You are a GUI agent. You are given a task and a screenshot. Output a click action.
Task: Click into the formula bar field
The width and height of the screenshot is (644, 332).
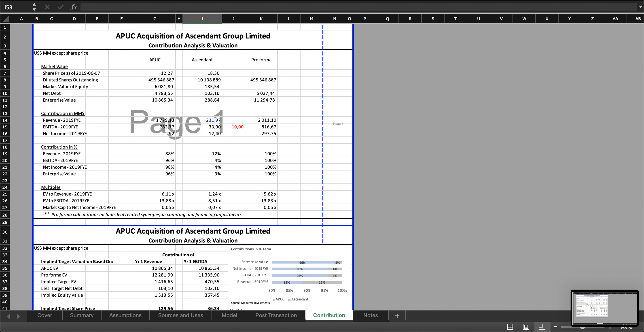[x=359, y=7]
